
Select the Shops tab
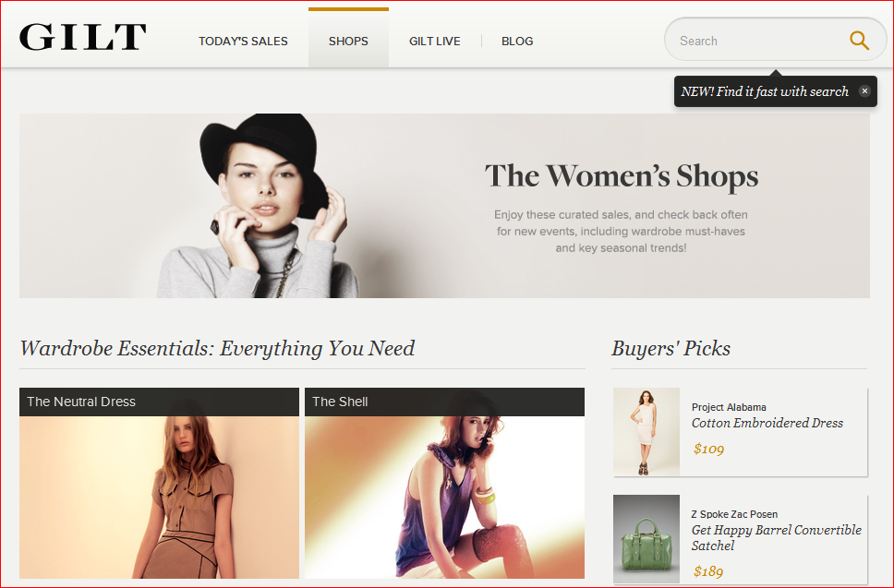pos(348,41)
